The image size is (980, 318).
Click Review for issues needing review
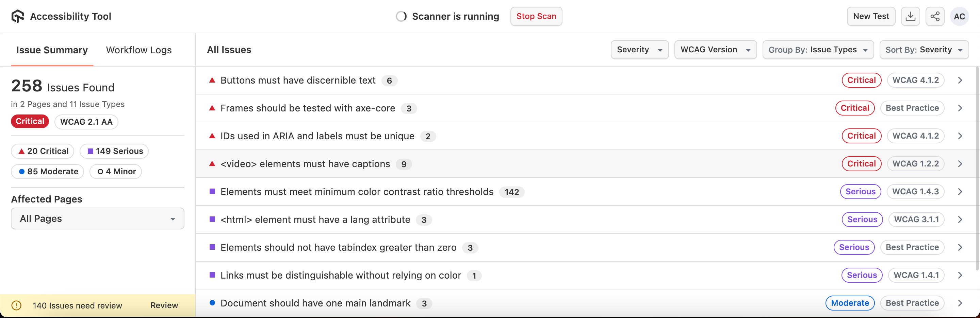click(x=164, y=305)
